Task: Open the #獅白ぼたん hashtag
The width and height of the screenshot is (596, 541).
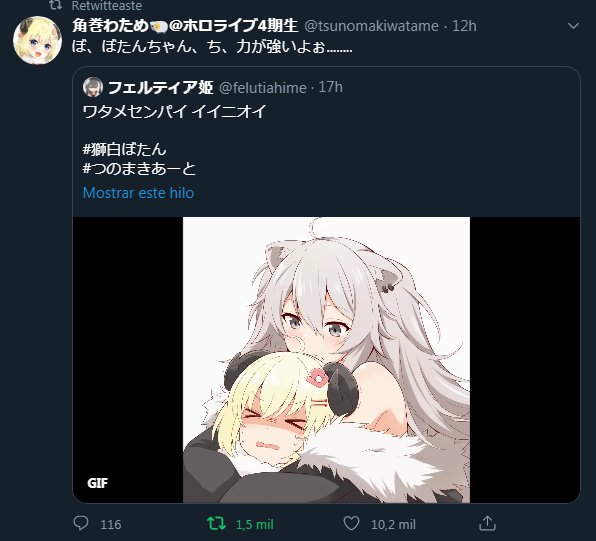Action: pos(124,149)
